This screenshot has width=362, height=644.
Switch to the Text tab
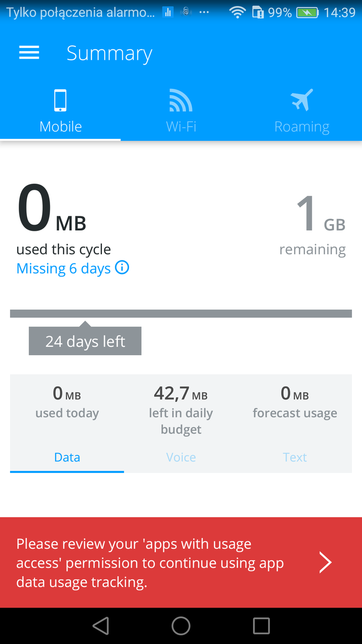tap(294, 457)
